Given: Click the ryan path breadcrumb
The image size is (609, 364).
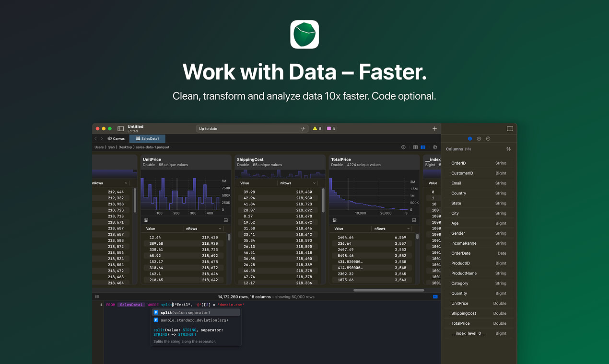Looking at the screenshot, I should click(111, 148).
